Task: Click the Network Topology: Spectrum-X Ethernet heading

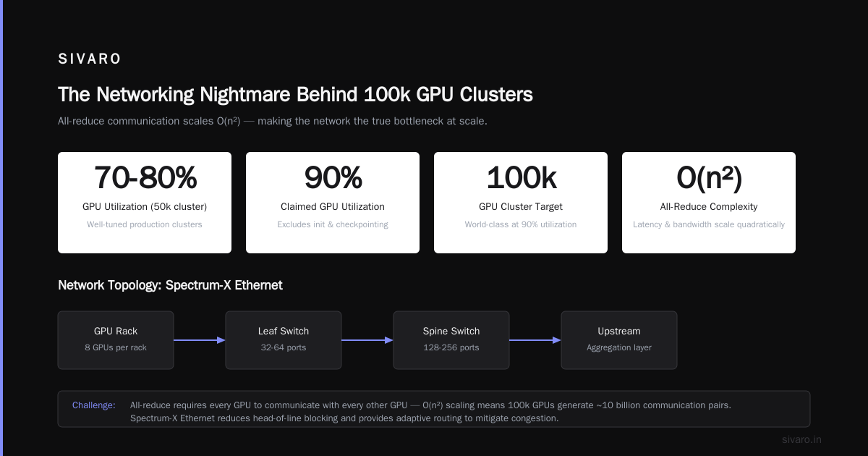Action: pos(170,285)
